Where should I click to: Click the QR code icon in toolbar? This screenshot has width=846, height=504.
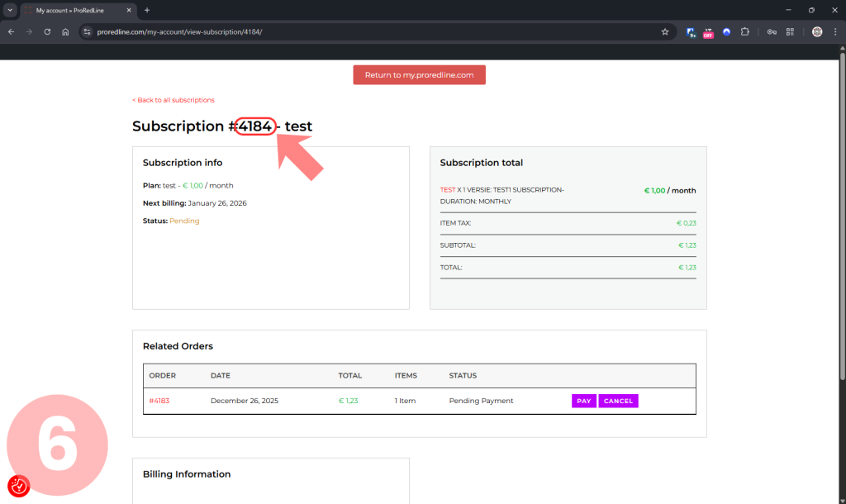point(790,32)
